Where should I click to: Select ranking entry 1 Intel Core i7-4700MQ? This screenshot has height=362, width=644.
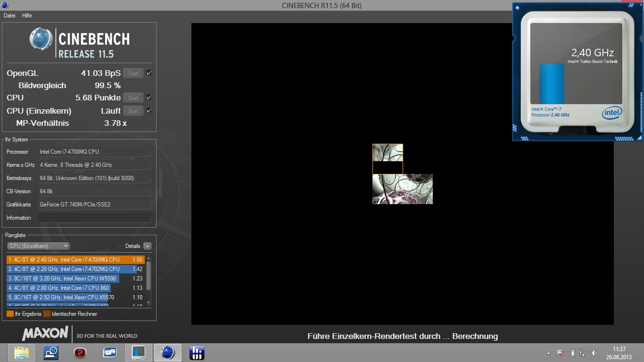pyautogui.click(x=75, y=260)
